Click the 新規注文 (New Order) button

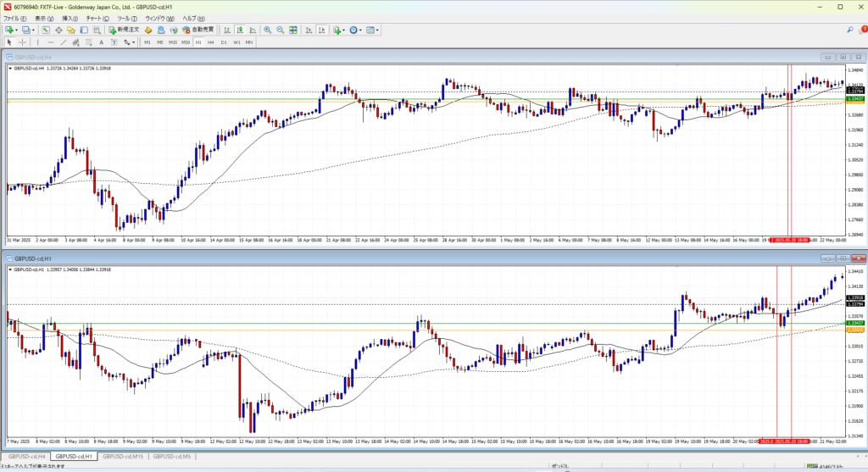tap(124, 30)
